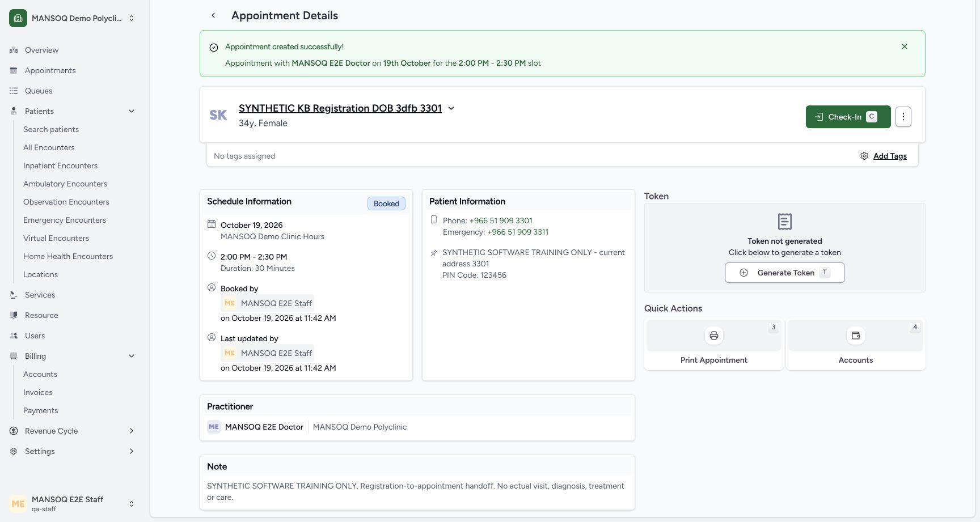The width and height of the screenshot is (980, 522).
Task: Collapse the Patients sidebar section chevron
Action: [132, 111]
